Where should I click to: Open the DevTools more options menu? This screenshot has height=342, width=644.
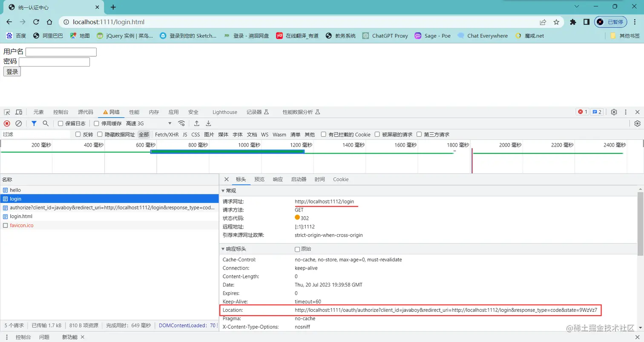[x=626, y=112]
